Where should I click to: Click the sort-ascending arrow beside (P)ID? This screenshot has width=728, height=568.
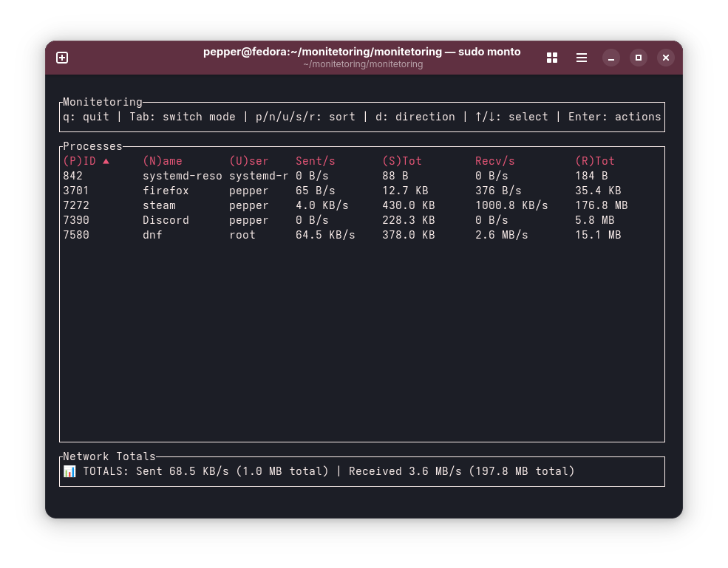pos(106,161)
